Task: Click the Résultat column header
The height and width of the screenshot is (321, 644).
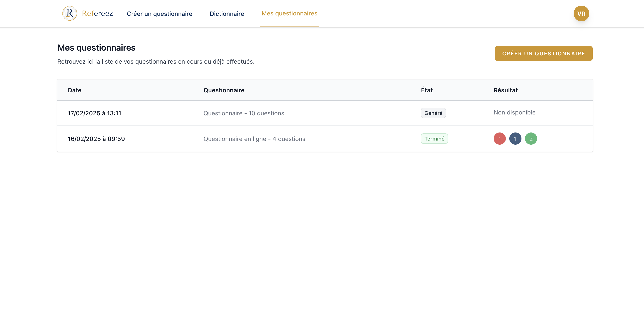Action: [505, 90]
